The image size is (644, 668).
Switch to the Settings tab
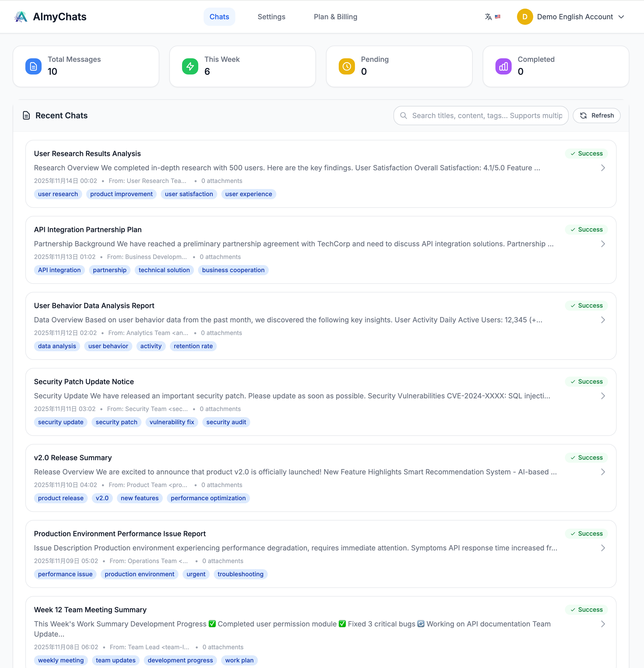pos(271,16)
